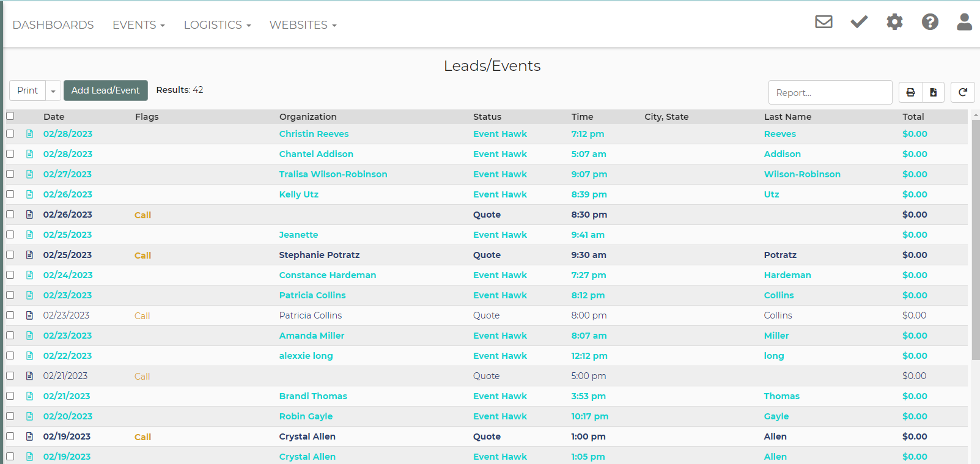Open the Tralisa Wilson-Robinson organization link

tap(333, 174)
